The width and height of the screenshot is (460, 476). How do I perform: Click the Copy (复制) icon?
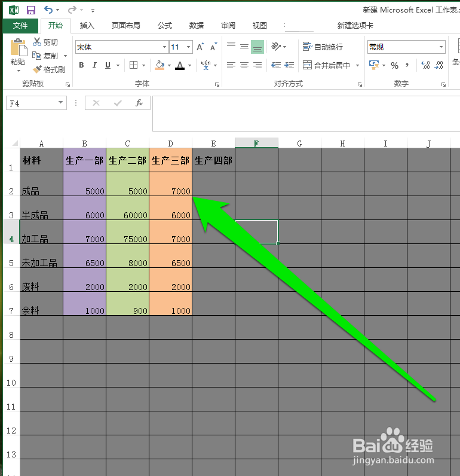tap(36, 56)
